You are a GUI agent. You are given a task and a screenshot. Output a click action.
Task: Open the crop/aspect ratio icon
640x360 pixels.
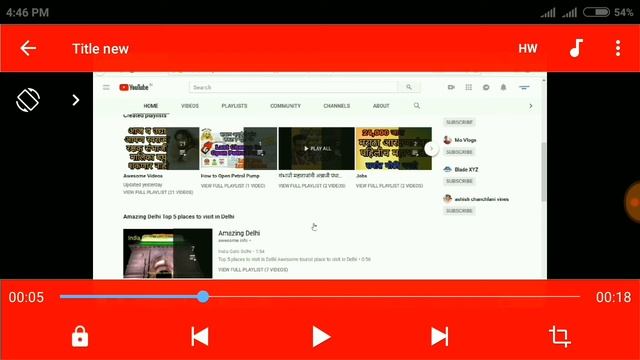(559, 337)
